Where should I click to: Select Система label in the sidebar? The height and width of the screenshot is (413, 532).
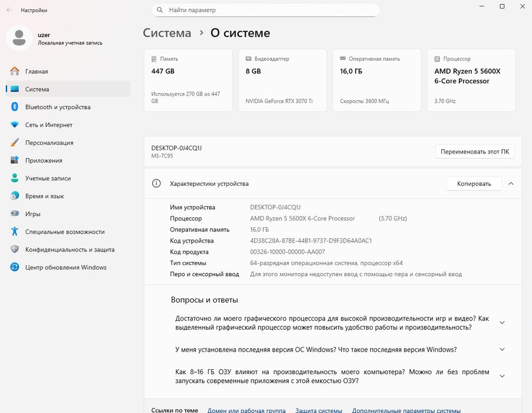pyautogui.click(x=37, y=89)
